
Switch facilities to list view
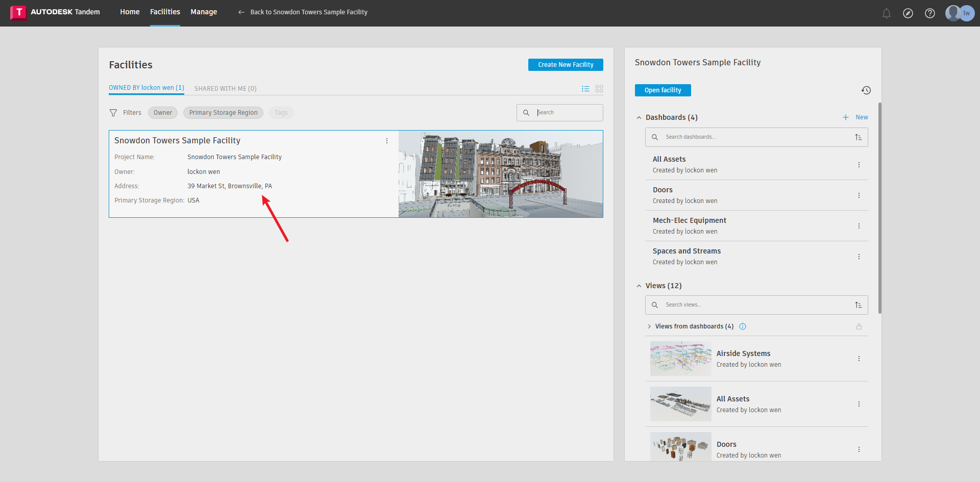(x=585, y=89)
